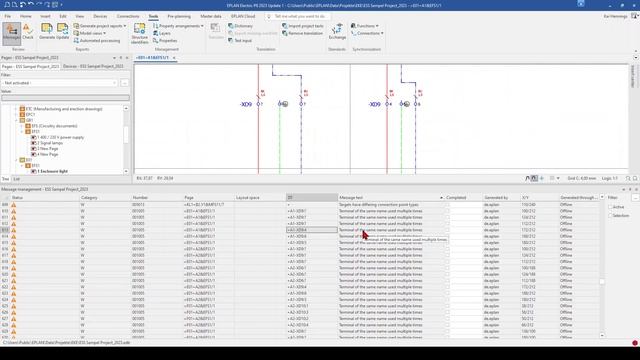Image resolution: width=640 pixels, height=360 pixels.
Task: Click the zoom icon in editor status bar
Action: point(628,178)
